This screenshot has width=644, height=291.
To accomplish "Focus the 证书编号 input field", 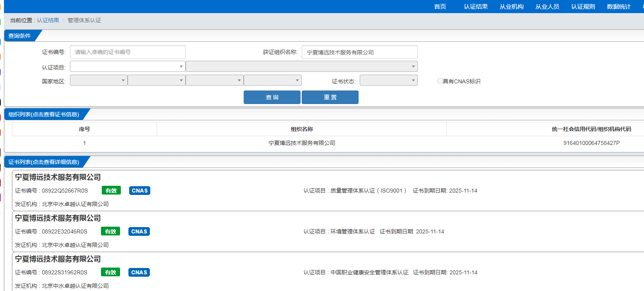I will coord(128,52).
